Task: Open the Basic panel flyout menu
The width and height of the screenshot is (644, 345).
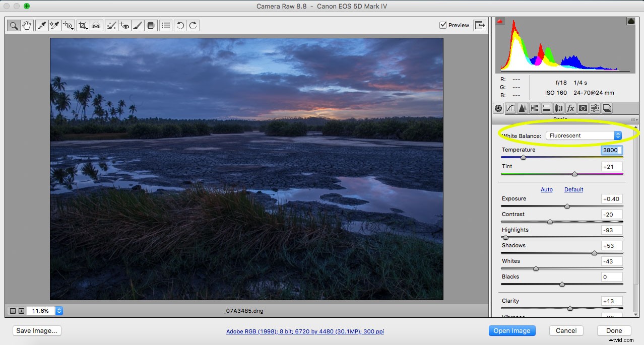Action: (633, 119)
